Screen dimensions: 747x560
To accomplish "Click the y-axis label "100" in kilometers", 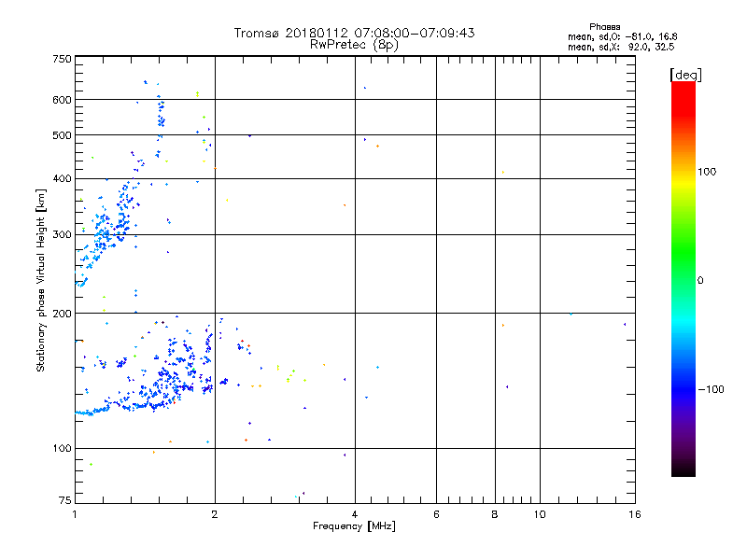I will 62,449.
